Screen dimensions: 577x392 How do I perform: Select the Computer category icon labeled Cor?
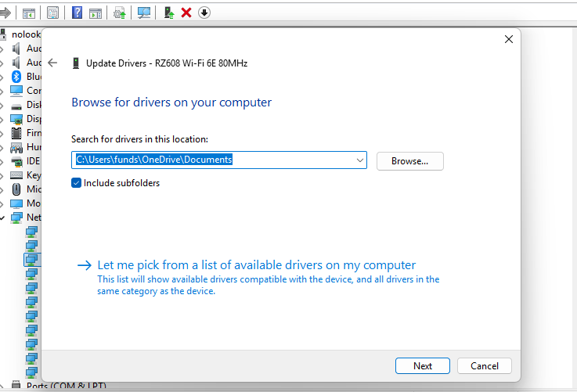pos(16,91)
